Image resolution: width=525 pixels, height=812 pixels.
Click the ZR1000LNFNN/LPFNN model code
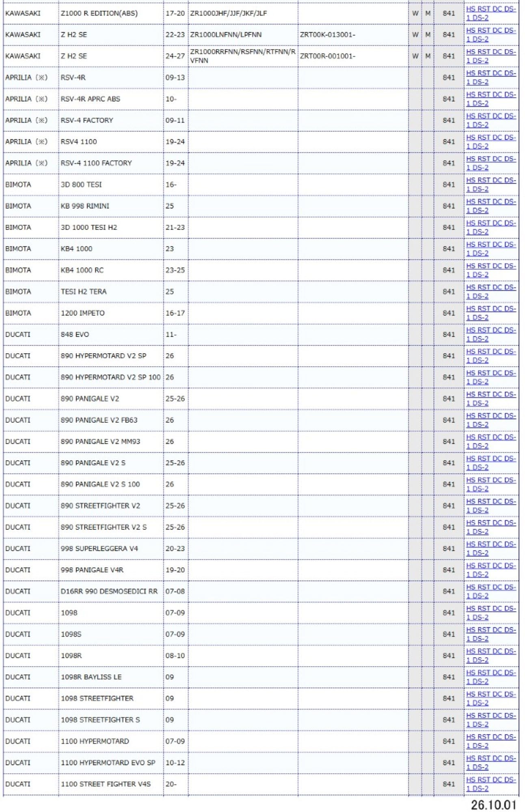tap(226, 35)
